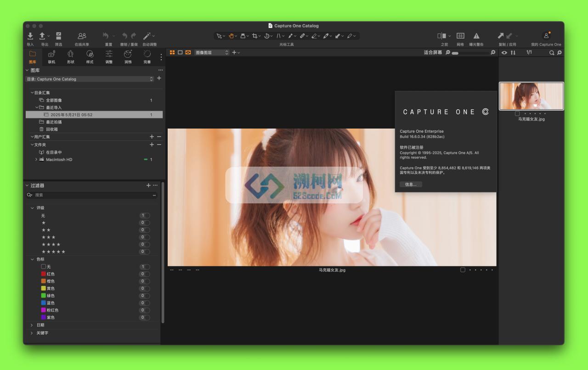Image resolution: width=588 pixels, height=370 pixels.
Task: Click the multi-view grid viewer icon
Action: (172, 52)
